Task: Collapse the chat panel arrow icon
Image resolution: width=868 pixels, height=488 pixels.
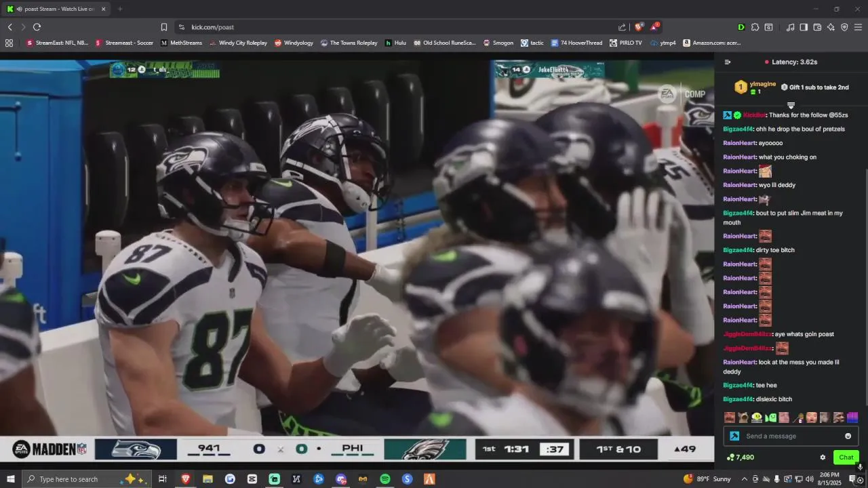Action: (x=728, y=62)
